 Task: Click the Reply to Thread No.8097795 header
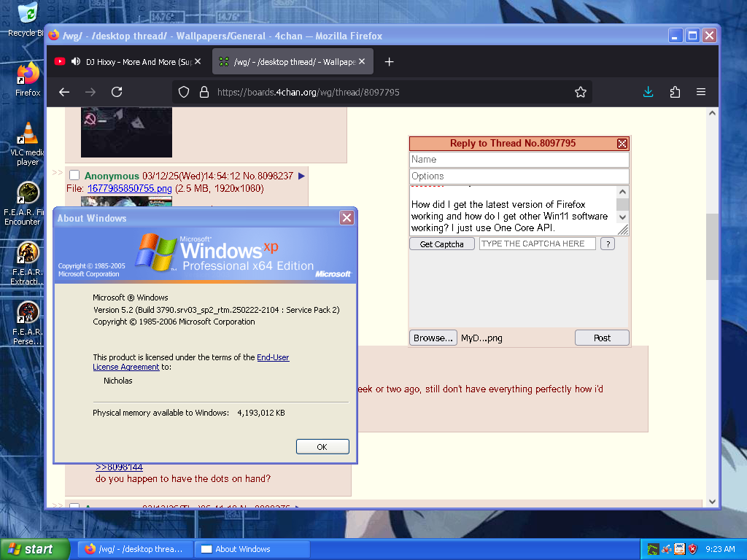click(x=513, y=144)
